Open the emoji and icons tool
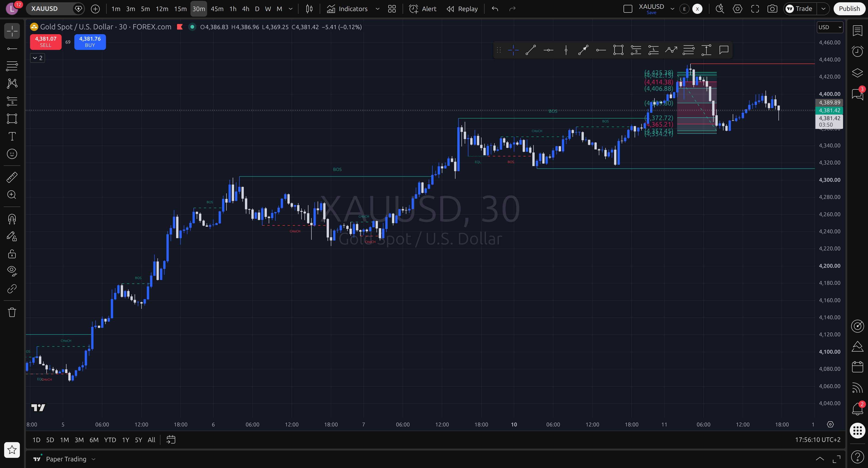Screen dimensions: 868x468 tap(12, 154)
